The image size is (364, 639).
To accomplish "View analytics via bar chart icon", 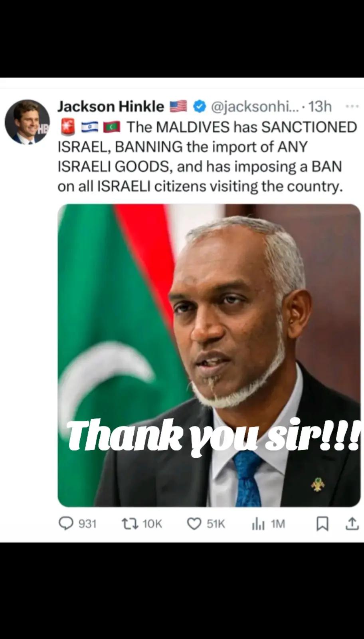I will [x=258, y=524].
